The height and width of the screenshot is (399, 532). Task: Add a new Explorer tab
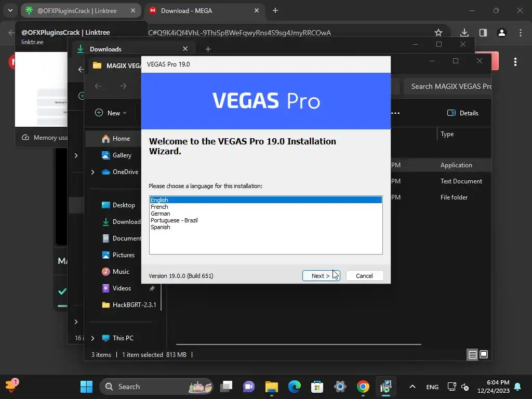point(208,49)
